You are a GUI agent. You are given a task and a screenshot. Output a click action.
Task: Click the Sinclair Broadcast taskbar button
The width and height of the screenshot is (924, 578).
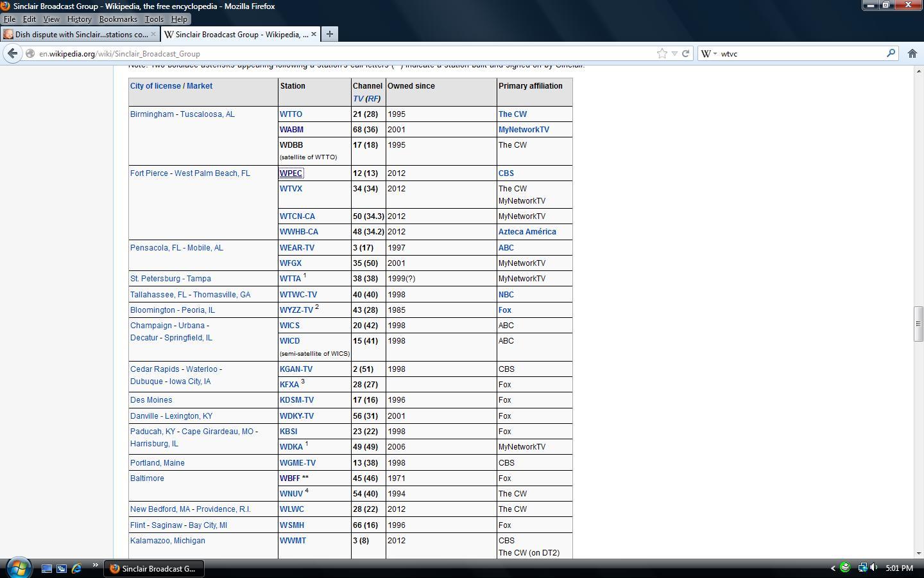[154, 568]
